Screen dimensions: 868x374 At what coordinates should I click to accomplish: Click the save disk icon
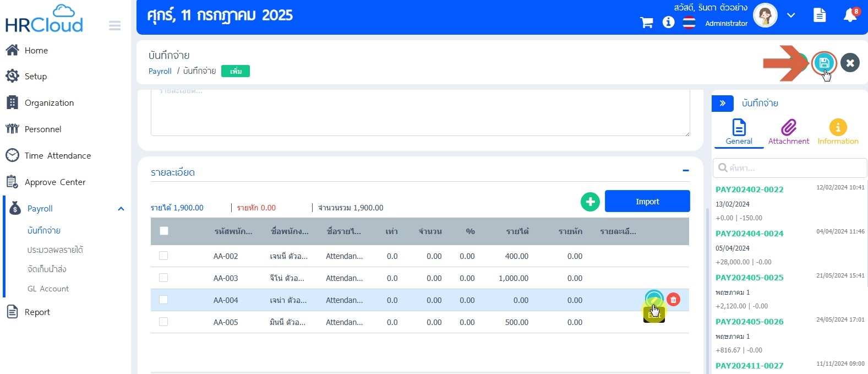coord(824,63)
